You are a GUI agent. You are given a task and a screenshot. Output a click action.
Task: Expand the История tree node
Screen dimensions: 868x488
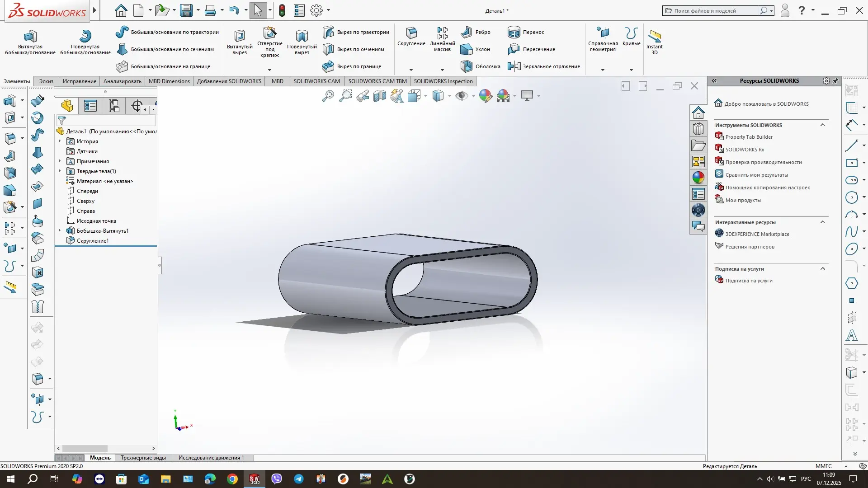[x=60, y=141]
